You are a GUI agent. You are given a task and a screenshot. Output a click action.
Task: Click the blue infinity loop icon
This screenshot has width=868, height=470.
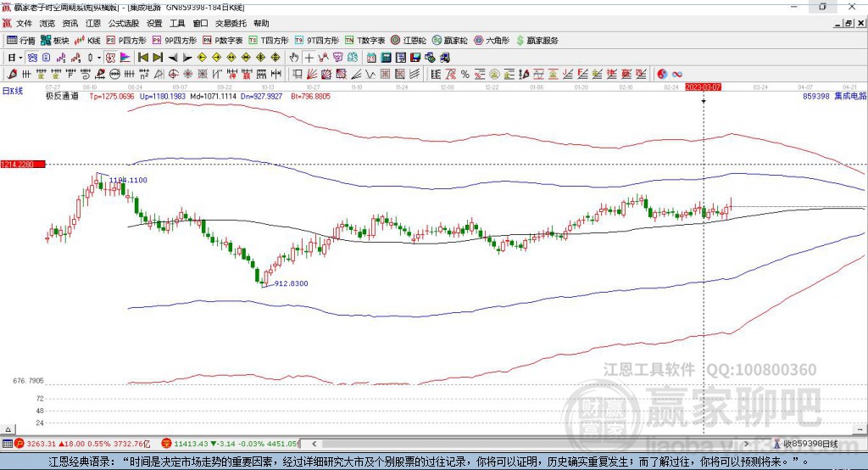pyautogui.click(x=677, y=75)
